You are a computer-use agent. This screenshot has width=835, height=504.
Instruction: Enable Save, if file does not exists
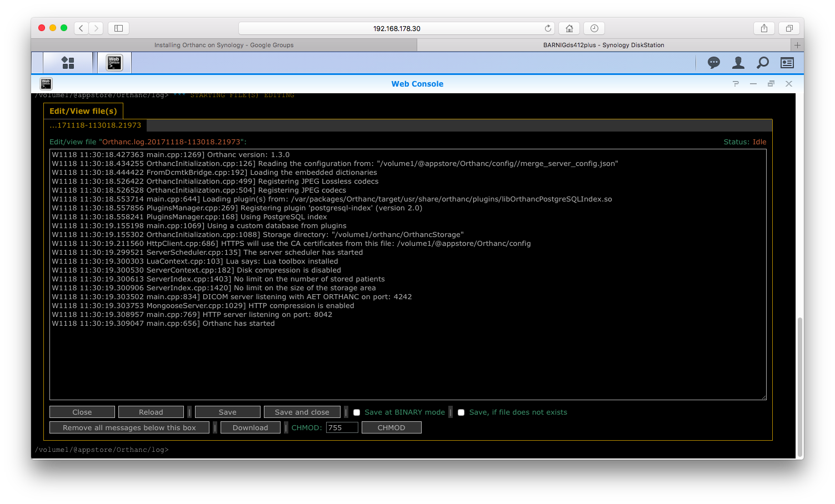pos(461,412)
